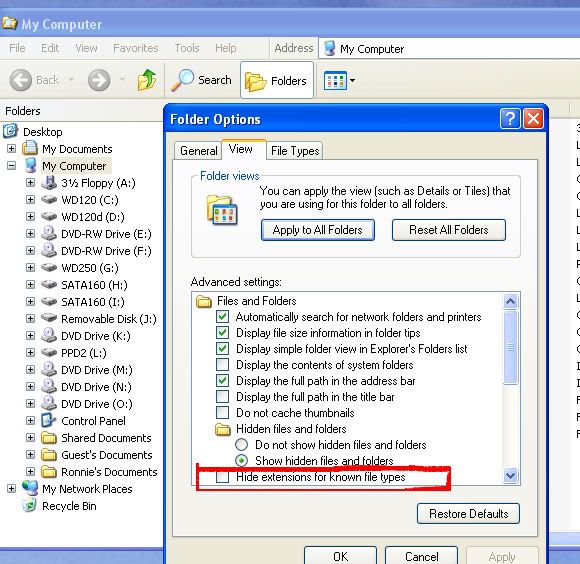Select Removable Disk (J:) icon

(48, 318)
